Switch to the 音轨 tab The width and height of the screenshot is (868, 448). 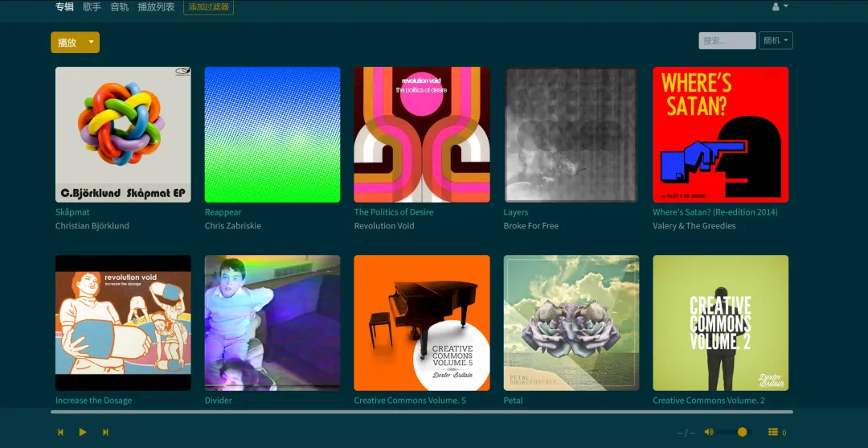click(x=119, y=7)
